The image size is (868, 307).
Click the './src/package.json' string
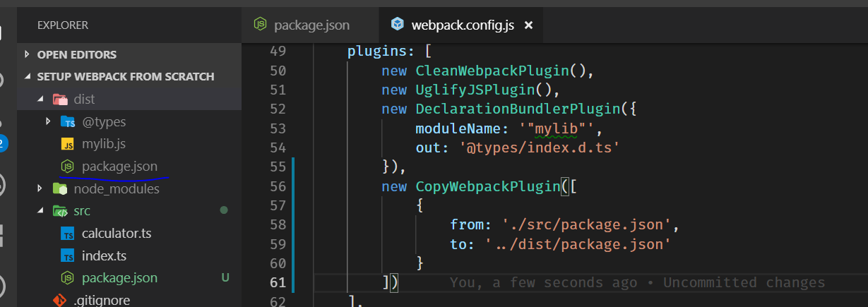[587, 225]
